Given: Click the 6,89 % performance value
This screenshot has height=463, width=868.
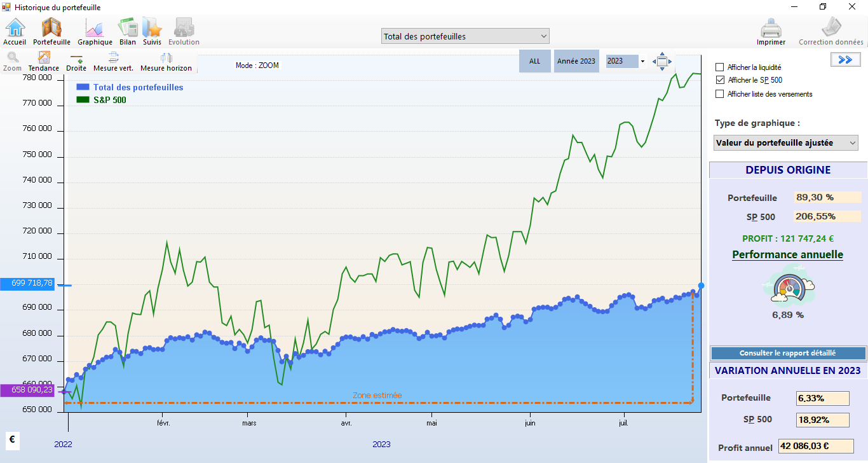Looking at the screenshot, I should tap(788, 315).
